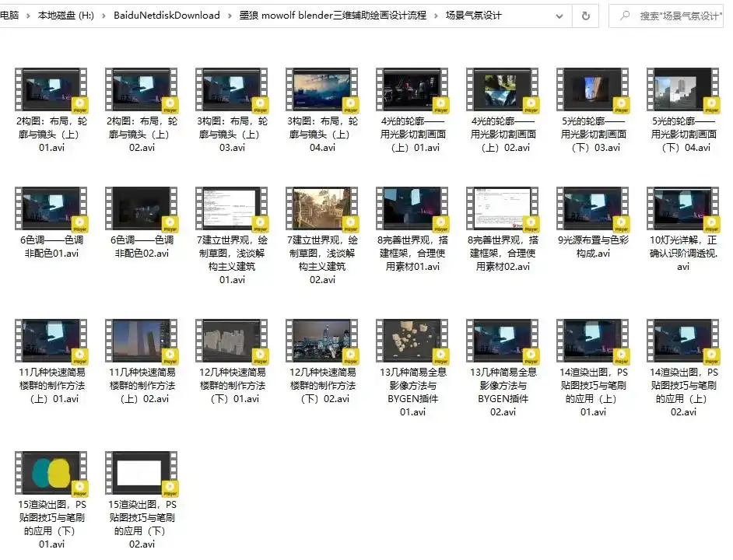Click the Player badge on 5光的轮廓（下）04.avi

pos(710,104)
